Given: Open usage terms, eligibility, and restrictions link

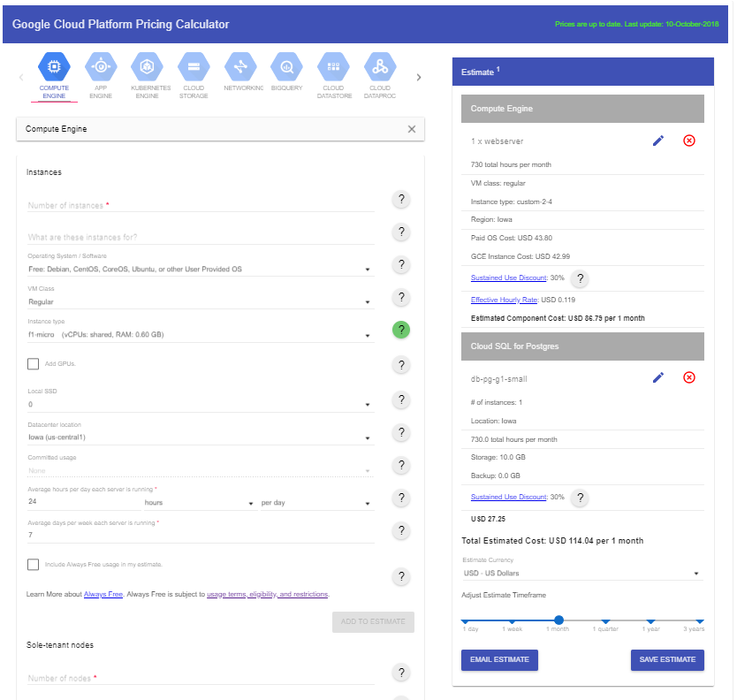Looking at the screenshot, I should [x=268, y=594].
